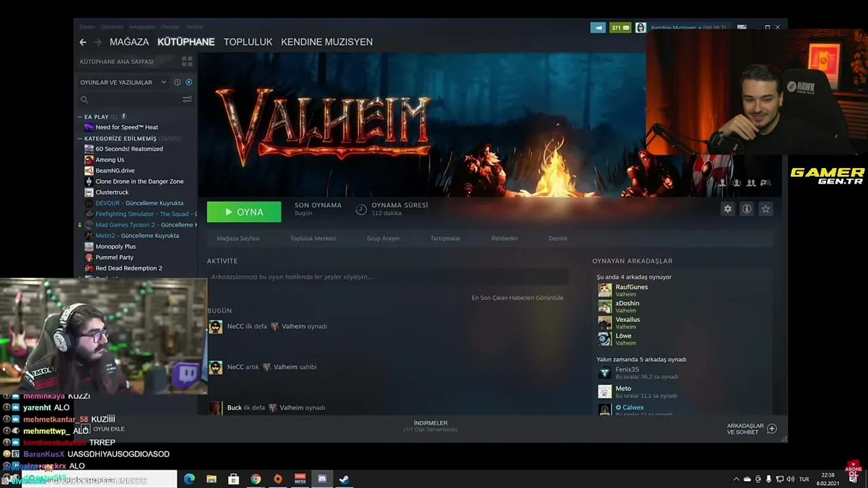Add Valheim to favorites with star icon

pyautogui.click(x=766, y=209)
